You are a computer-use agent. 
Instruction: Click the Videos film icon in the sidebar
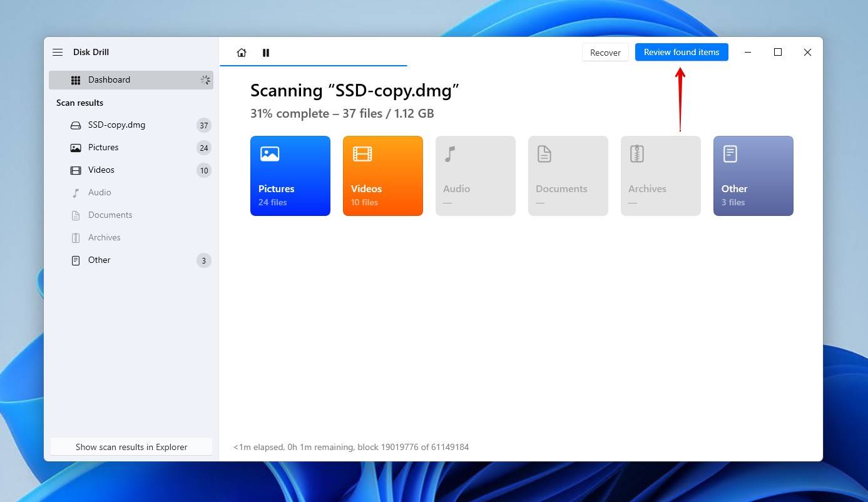[x=76, y=170]
